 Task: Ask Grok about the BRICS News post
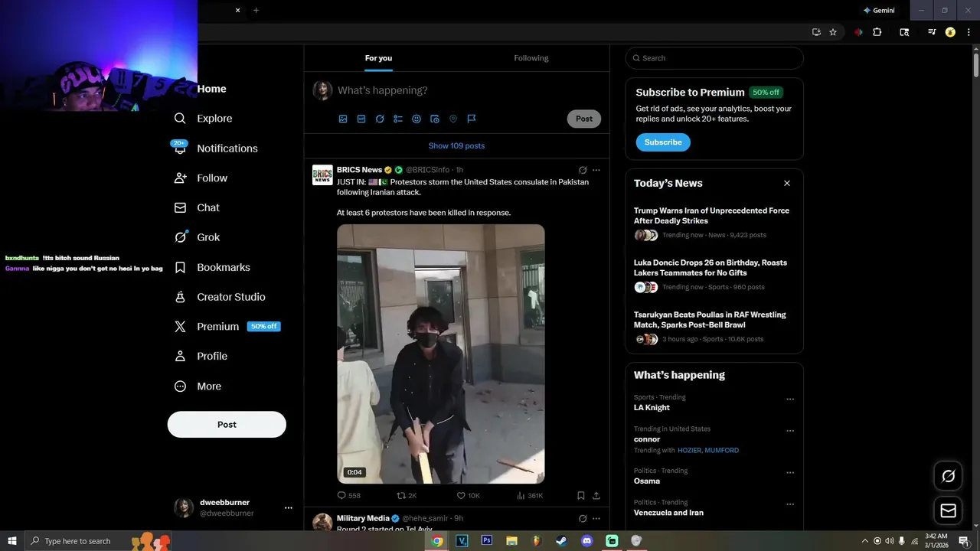tap(583, 170)
